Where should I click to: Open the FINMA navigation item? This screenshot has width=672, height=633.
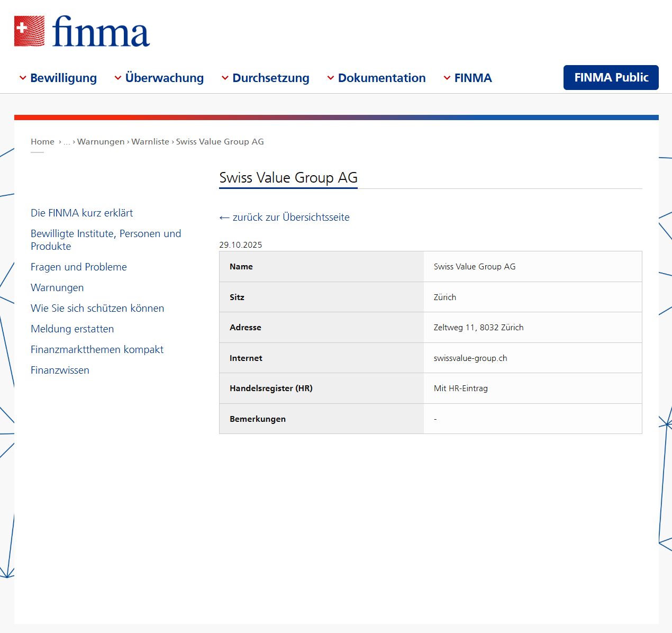473,78
